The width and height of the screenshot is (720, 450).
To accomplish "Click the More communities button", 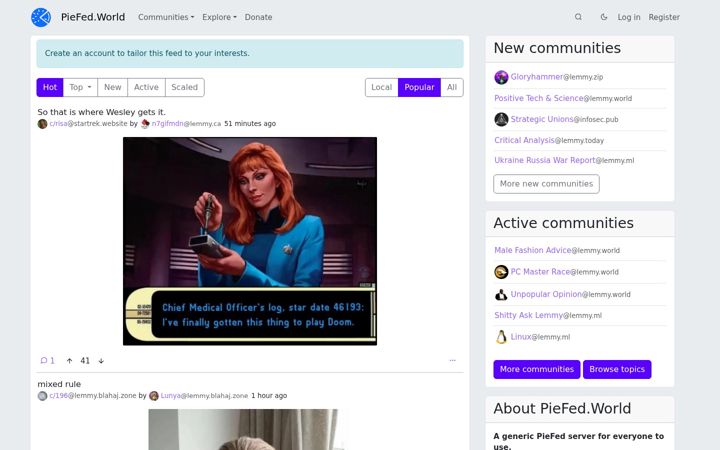I will coord(537,370).
